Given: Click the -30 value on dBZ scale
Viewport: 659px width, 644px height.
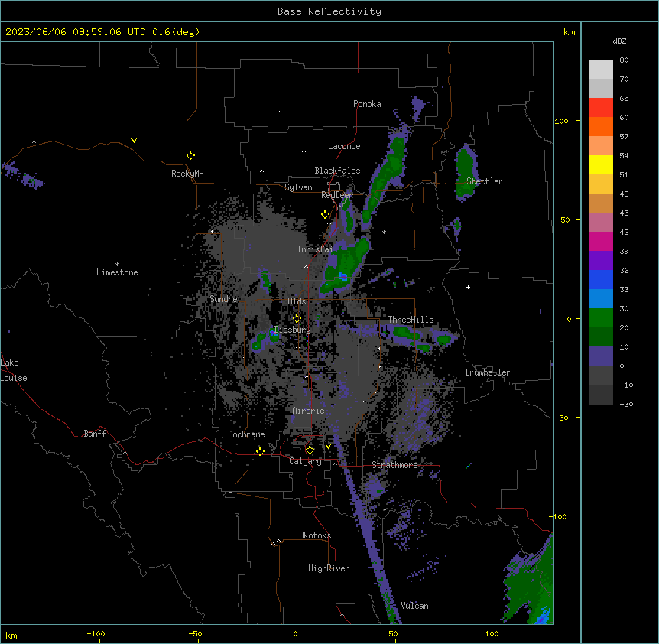Looking at the screenshot, I should (x=626, y=404).
